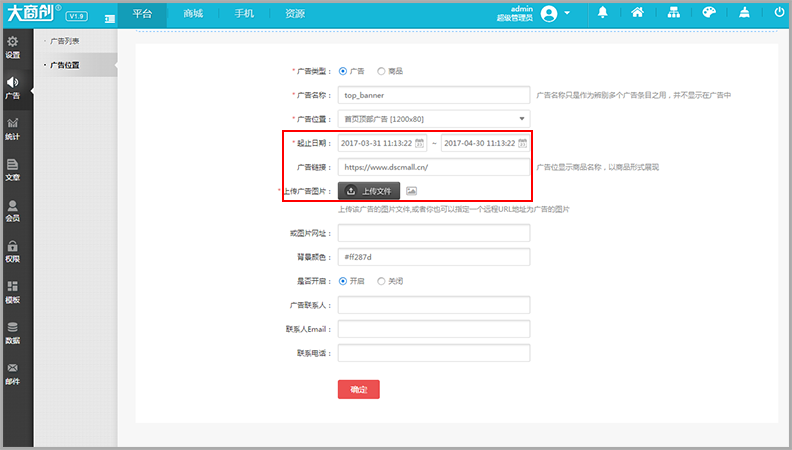Viewport: 792px width, 450px height.
Task: Click the V1.9 version badge
Action: 76,16
